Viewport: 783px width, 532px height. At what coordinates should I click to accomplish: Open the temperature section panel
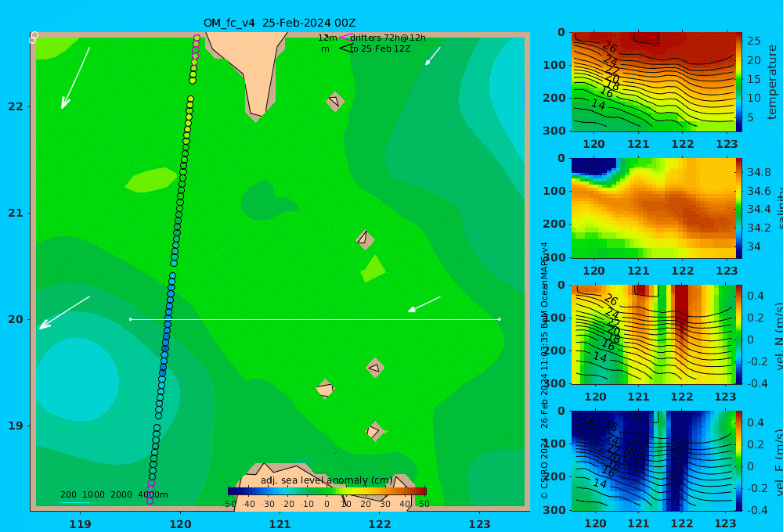point(653,82)
